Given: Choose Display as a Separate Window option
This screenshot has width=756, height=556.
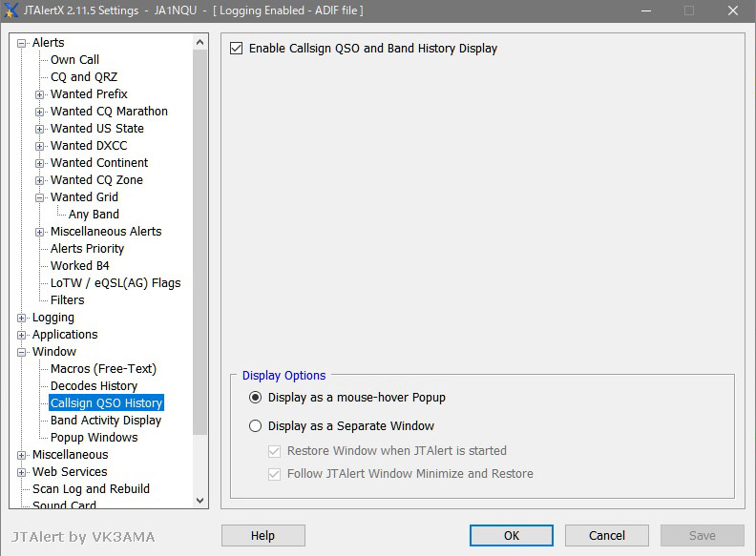Looking at the screenshot, I should point(255,426).
